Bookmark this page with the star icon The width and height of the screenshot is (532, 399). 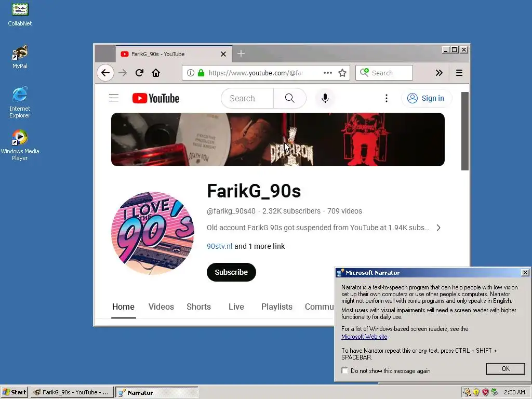[342, 73]
